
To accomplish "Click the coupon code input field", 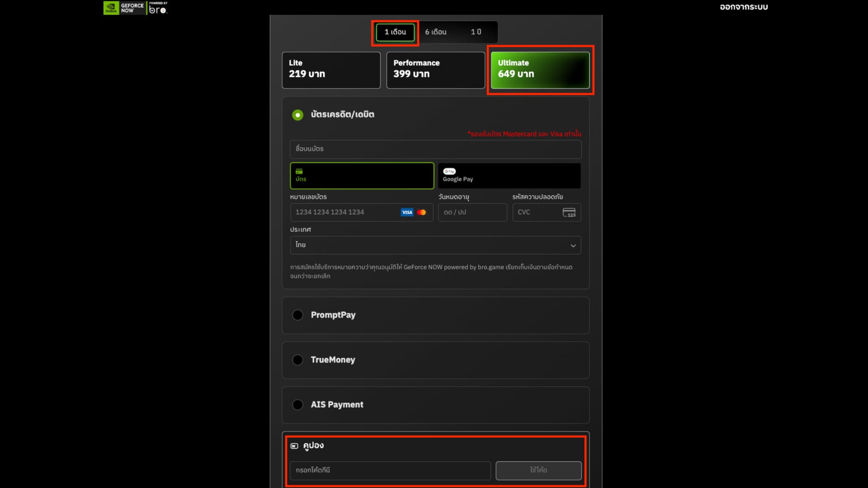I will [390, 470].
